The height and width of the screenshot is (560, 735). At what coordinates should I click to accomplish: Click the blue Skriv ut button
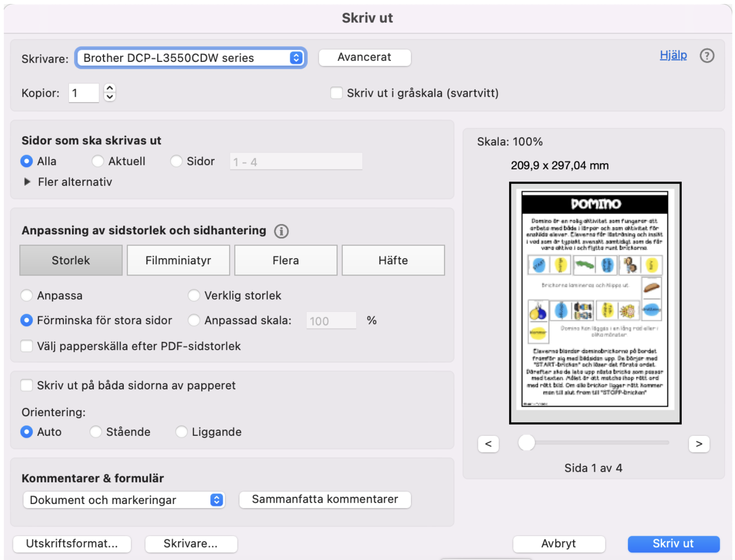(673, 544)
